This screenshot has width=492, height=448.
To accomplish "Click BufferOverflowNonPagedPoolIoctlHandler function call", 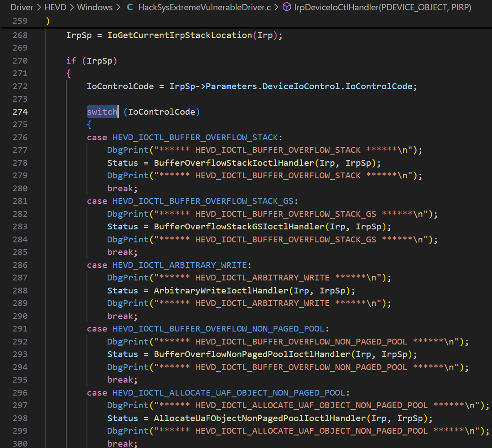I will 252,354.
